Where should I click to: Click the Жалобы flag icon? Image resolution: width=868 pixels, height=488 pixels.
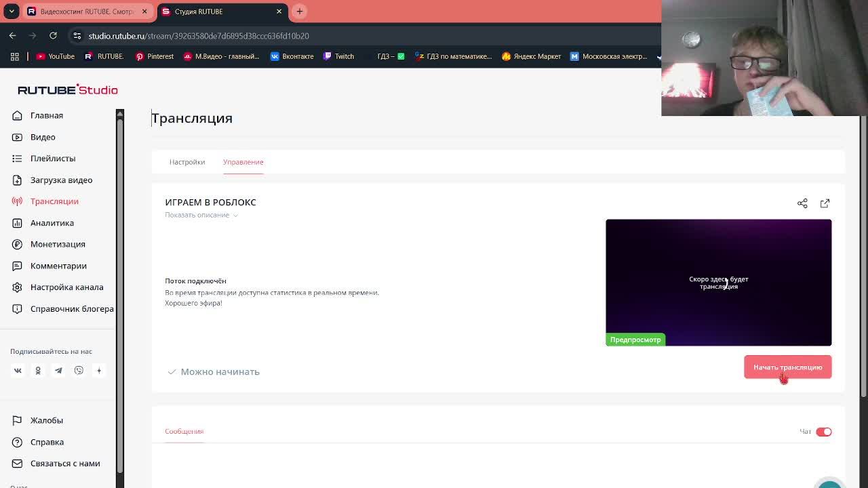pyautogui.click(x=17, y=420)
